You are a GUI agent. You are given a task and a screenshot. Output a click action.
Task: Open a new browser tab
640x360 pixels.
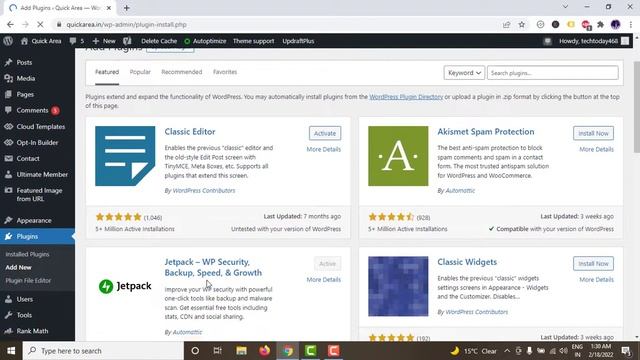click(127, 8)
